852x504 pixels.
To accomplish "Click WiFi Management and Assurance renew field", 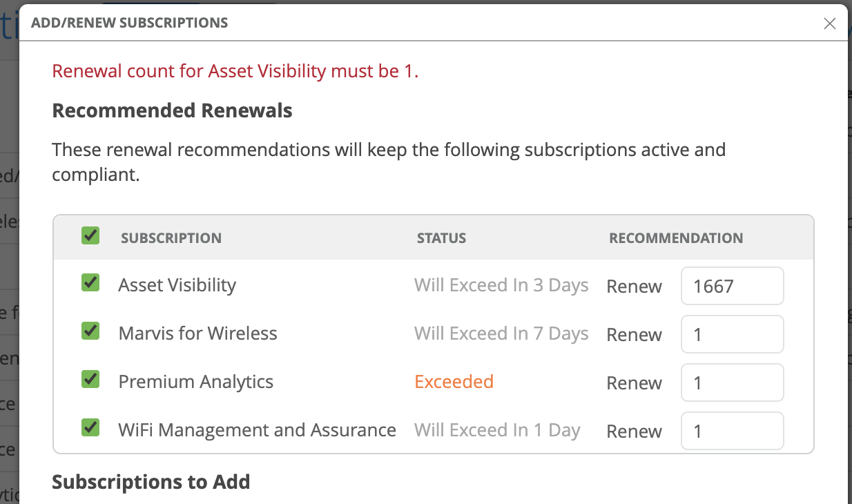I will tap(732, 431).
